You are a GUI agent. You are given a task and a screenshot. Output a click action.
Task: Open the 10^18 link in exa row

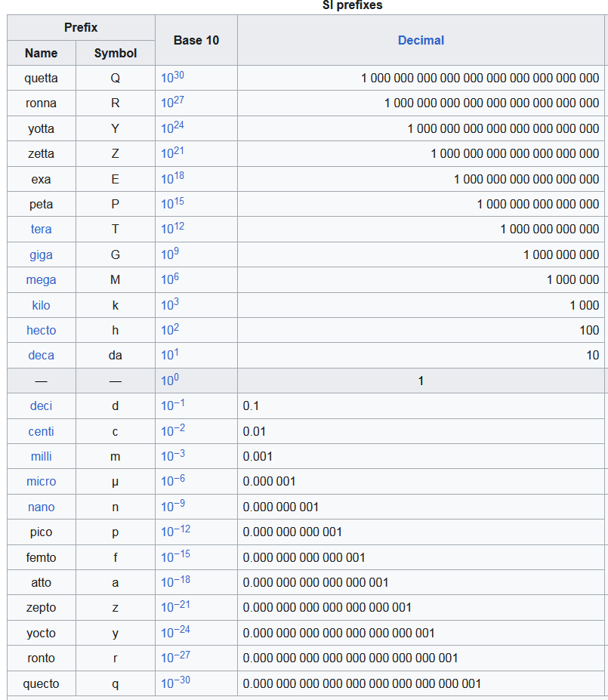pos(172,177)
